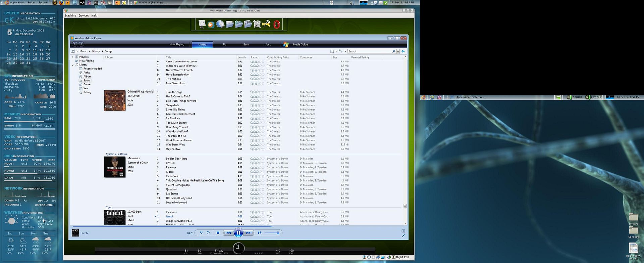Mute the Media Player sound
644x263 pixels.
point(259,233)
